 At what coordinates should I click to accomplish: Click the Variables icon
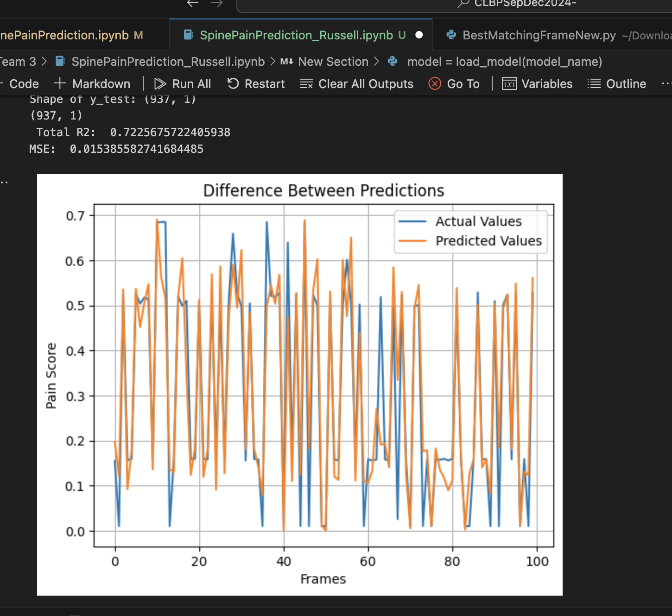click(x=509, y=84)
